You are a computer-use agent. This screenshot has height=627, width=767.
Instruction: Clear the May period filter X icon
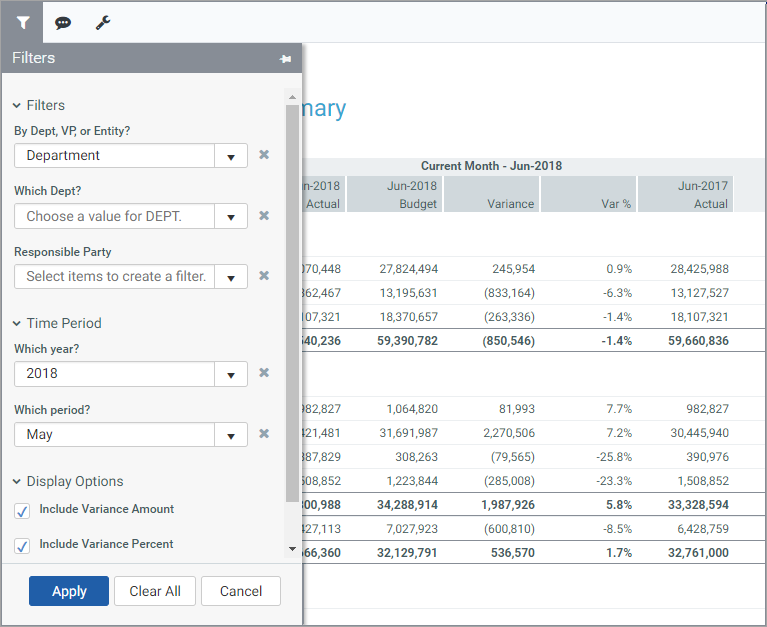tap(264, 434)
